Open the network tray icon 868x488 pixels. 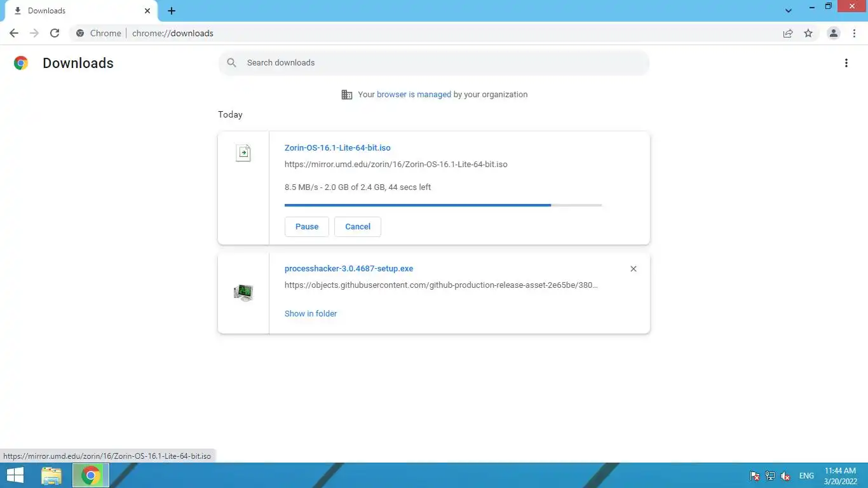pyautogui.click(x=770, y=475)
